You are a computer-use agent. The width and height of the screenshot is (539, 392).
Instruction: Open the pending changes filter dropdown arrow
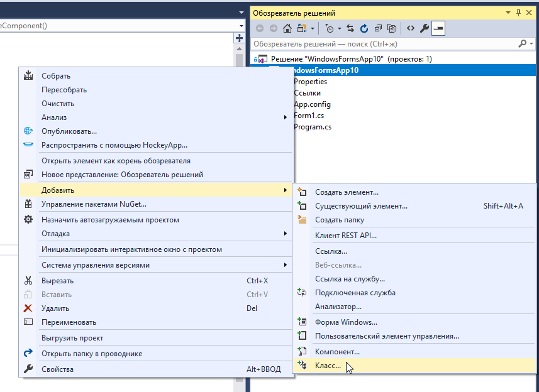340,28
